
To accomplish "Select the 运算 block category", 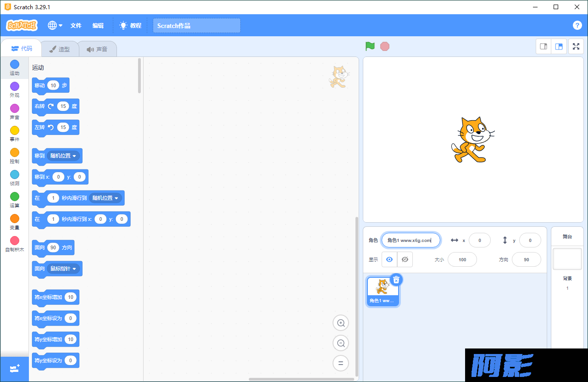I will click(x=15, y=200).
